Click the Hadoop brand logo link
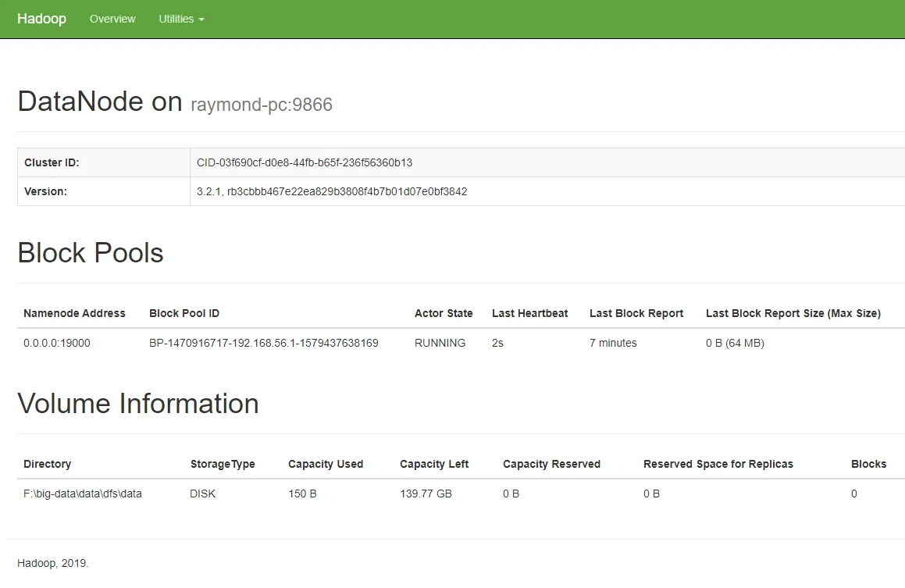This screenshot has width=905, height=588. point(41,19)
